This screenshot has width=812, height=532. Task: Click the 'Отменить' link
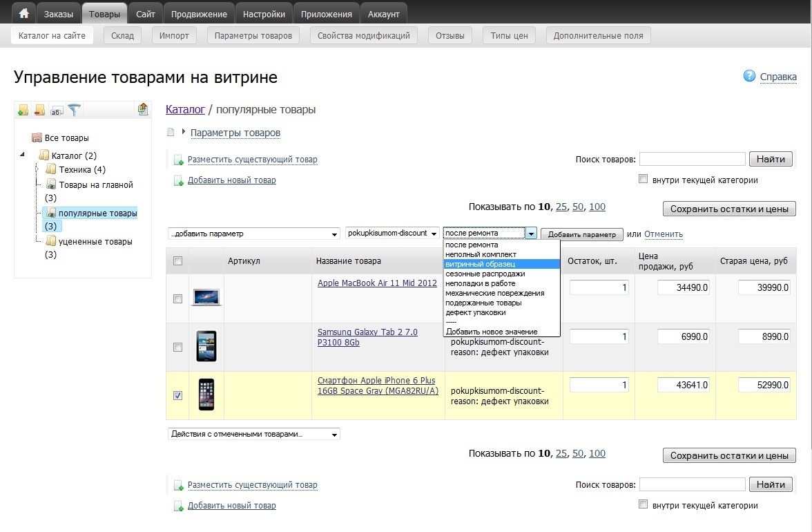664,234
